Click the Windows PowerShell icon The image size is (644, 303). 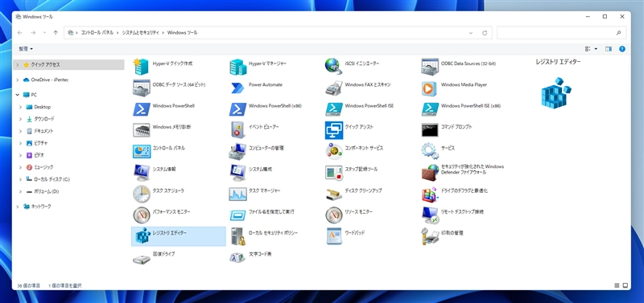(142, 109)
